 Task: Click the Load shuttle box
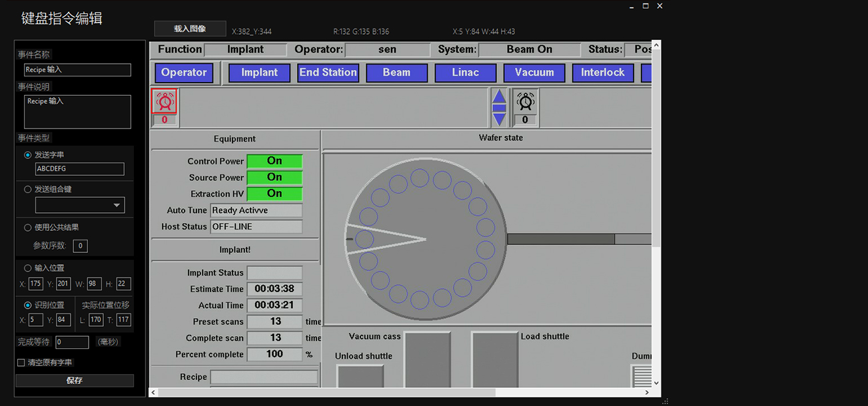pos(494,359)
